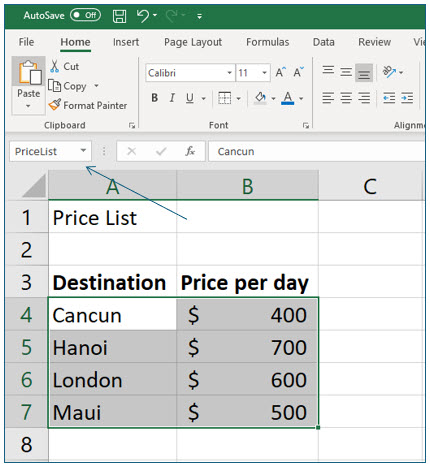Viewport: 430px width, 466px height.
Task: Select column C header
Action: click(370, 186)
